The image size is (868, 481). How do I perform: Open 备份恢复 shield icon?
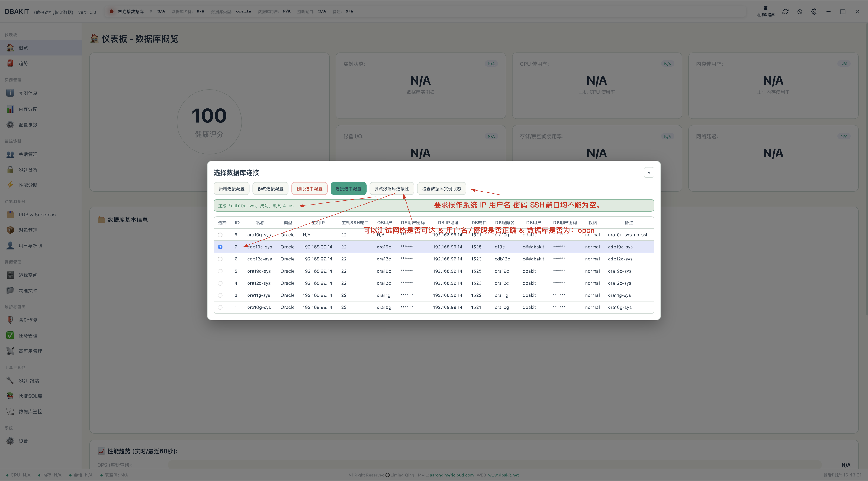tap(11, 320)
